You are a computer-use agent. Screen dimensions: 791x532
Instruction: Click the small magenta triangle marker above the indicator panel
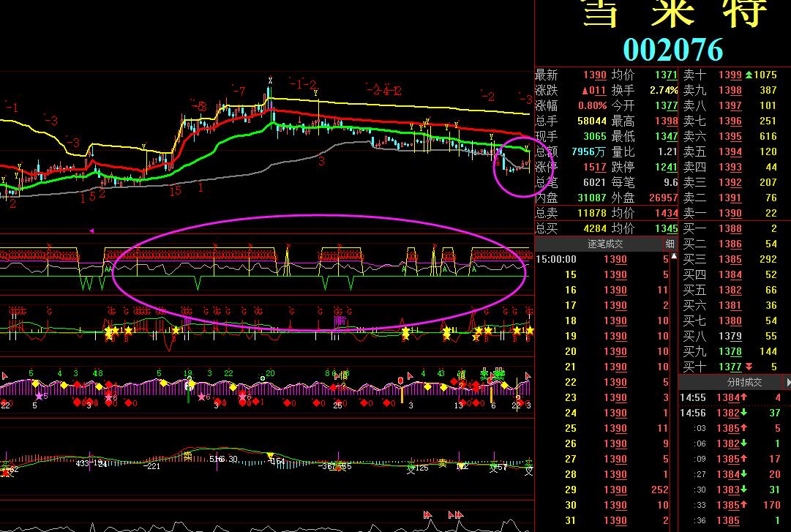(91, 231)
